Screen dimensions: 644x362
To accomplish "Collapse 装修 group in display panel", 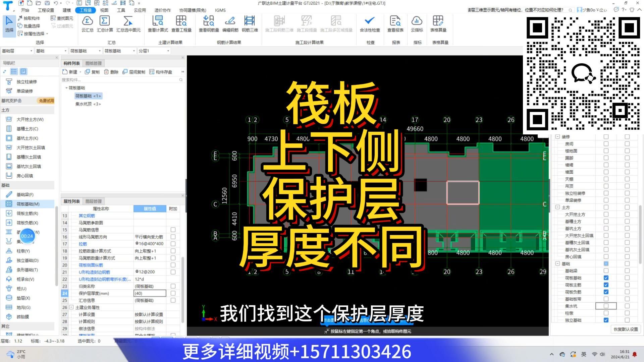I will [557, 137].
